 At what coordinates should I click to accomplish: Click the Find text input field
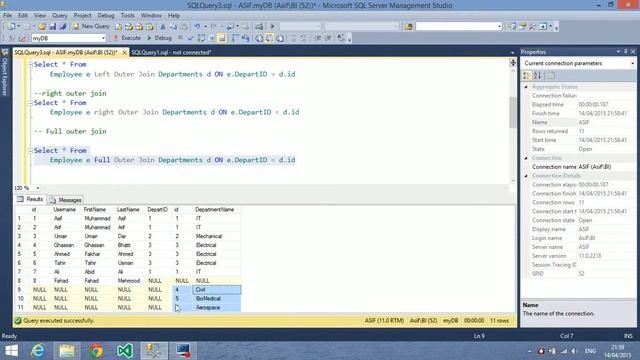(x=456, y=27)
